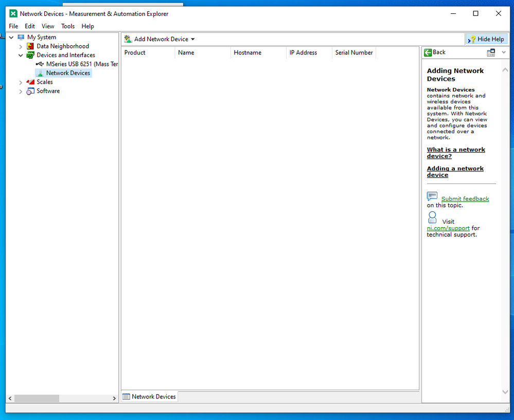Screen dimensions: 514x420
Task: Collapse the My System tree node
Action: pos(11,38)
